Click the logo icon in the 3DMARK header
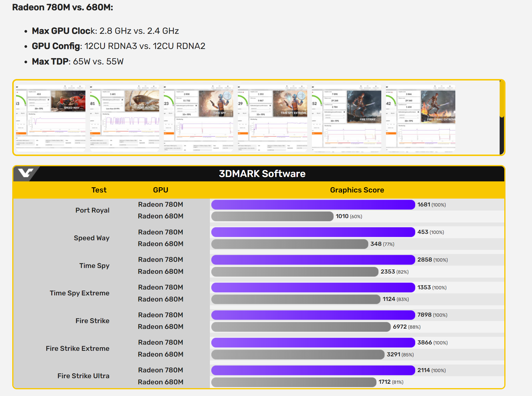The width and height of the screenshot is (532, 396). [26, 173]
